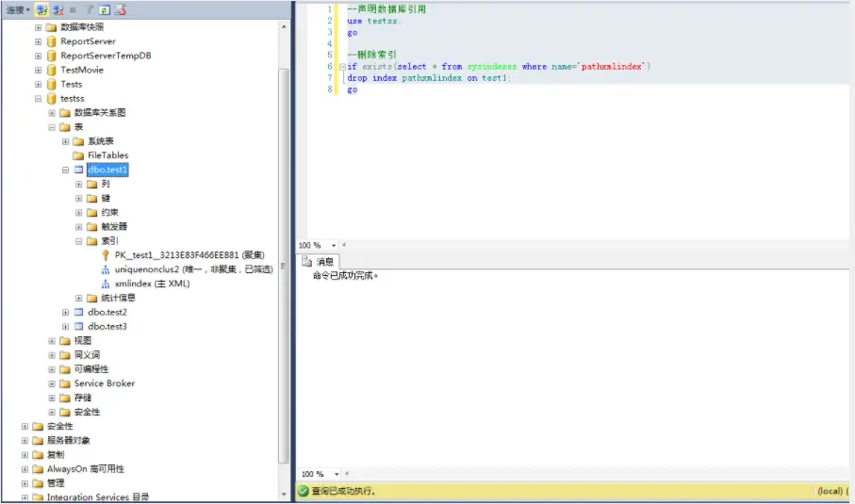Viewport: 855px width, 504px height.
Task: Click the 命令已成功完成。 message text
Action: point(345,276)
